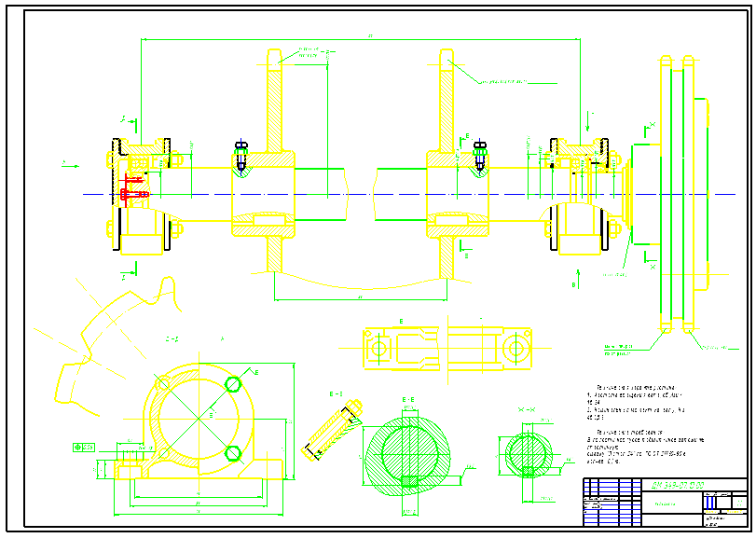Click the view arrow labelled B

click(576, 280)
